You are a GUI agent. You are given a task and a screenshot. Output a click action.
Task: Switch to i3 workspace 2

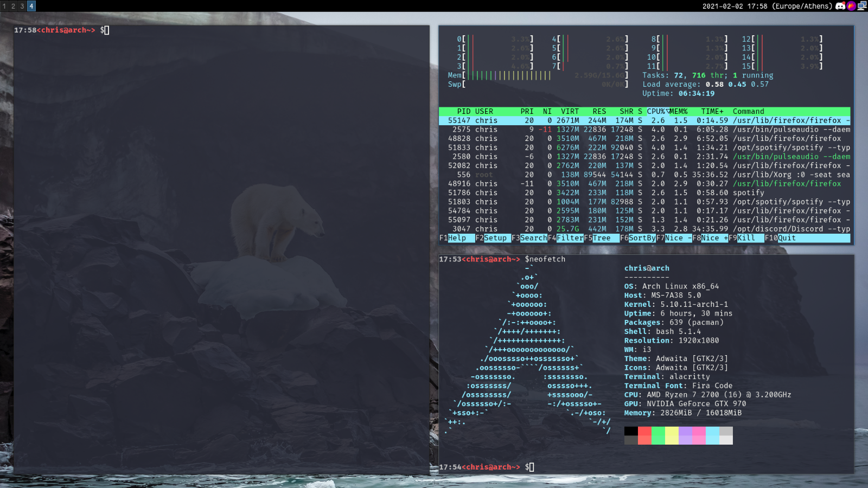click(13, 6)
